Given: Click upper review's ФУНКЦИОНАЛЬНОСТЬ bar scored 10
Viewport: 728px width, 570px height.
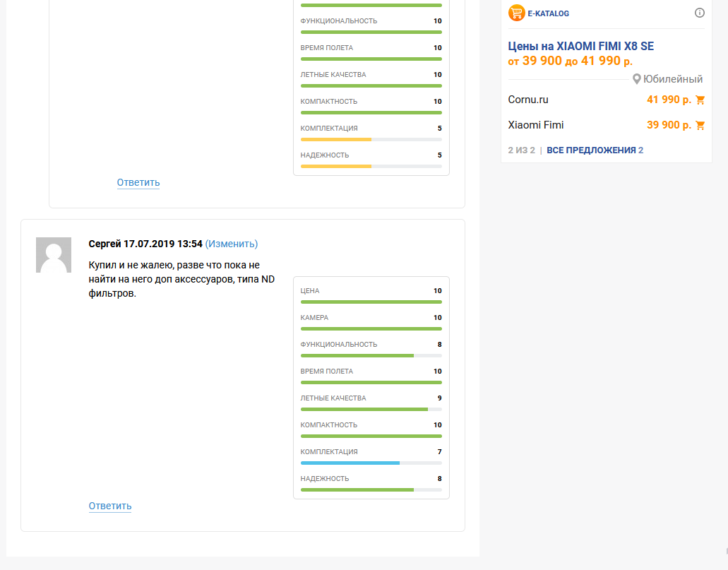Looking at the screenshot, I should click(371, 32).
